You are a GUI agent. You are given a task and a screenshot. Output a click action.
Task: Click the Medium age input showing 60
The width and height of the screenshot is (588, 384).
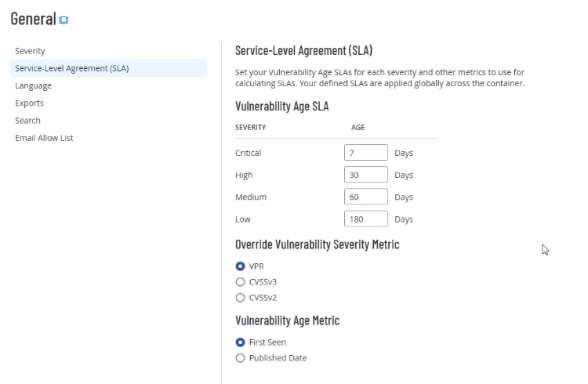click(365, 197)
